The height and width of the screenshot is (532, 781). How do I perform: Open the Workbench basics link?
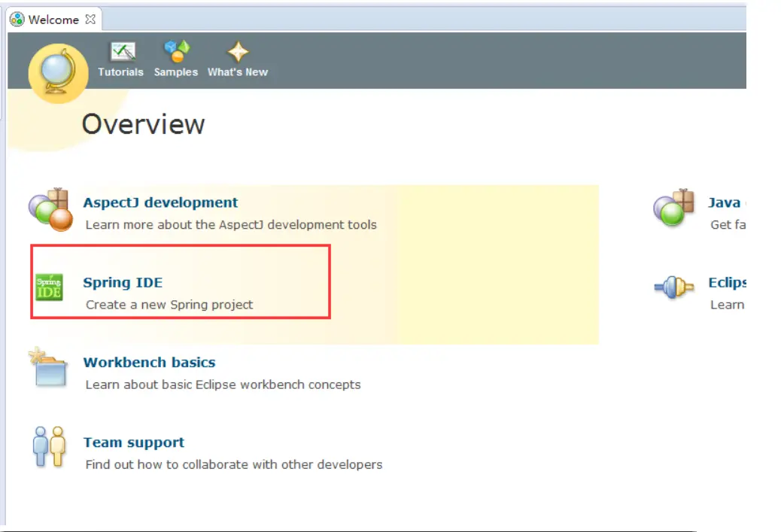150,362
